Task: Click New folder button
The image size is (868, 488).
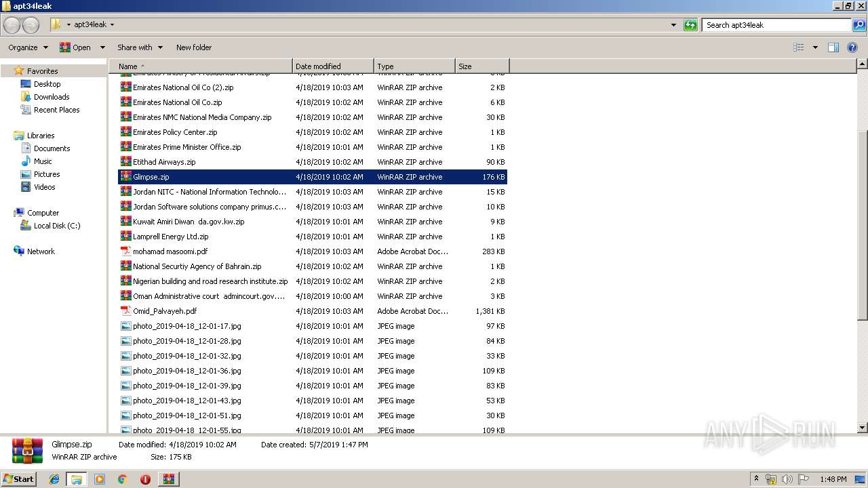Action: (194, 47)
